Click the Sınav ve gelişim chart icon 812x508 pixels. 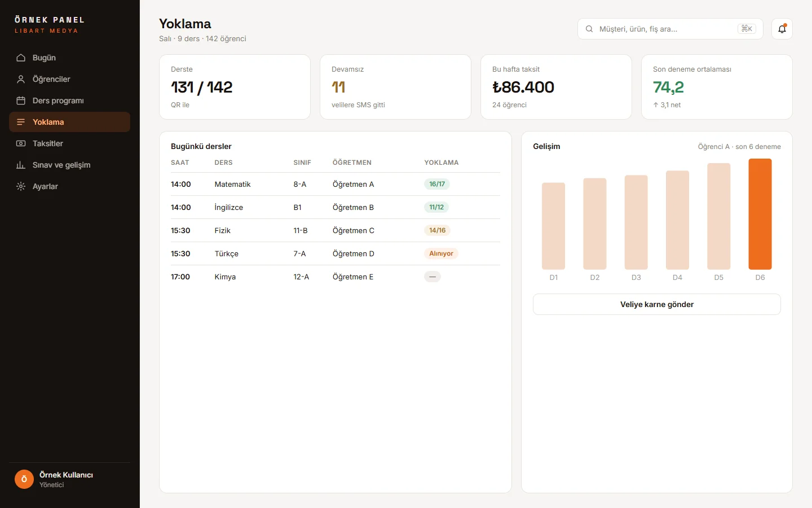tap(21, 165)
